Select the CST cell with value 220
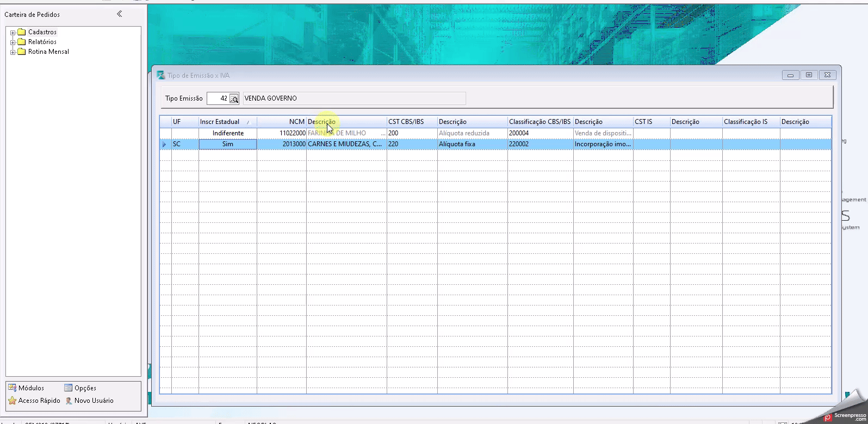This screenshot has width=868, height=424. (412, 144)
